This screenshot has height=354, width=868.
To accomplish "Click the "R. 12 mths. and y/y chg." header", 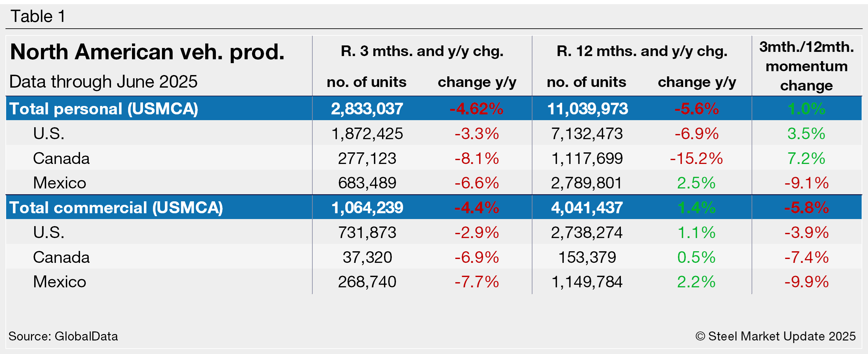I will (x=641, y=51).
